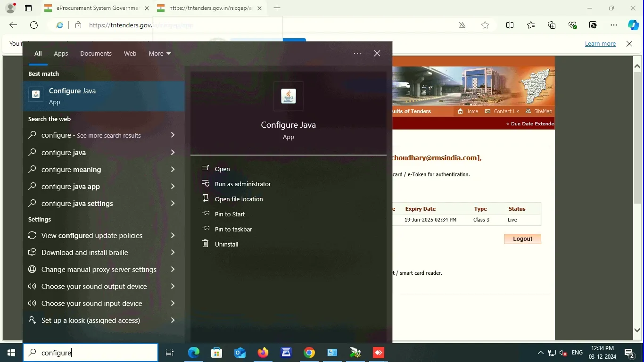The image size is (644, 362).
Task: Expand 'configure java settings' suggestion arrow
Action: (x=173, y=203)
